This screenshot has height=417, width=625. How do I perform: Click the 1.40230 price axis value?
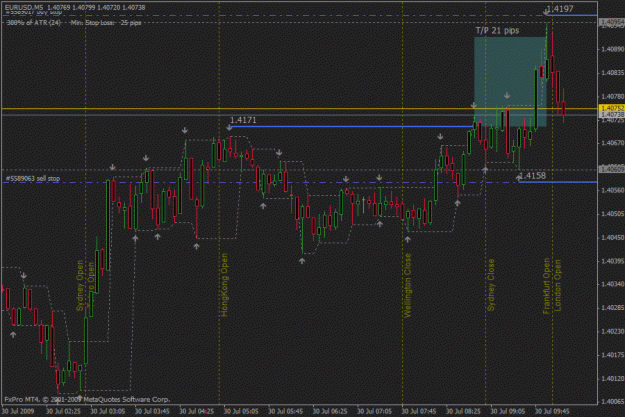(613, 331)
